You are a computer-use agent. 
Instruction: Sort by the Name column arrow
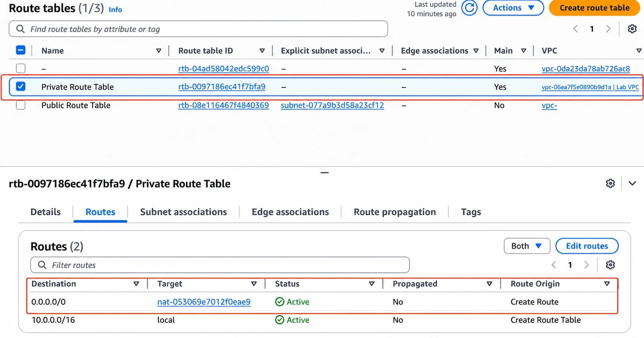159,51
